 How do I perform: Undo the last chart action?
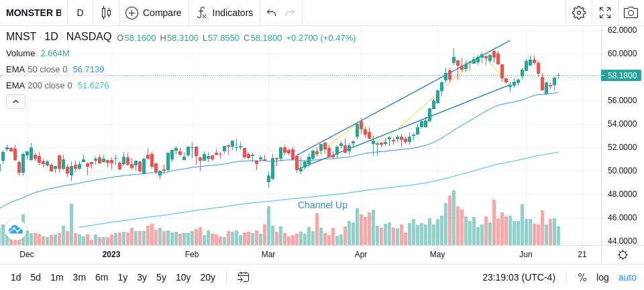271,13
